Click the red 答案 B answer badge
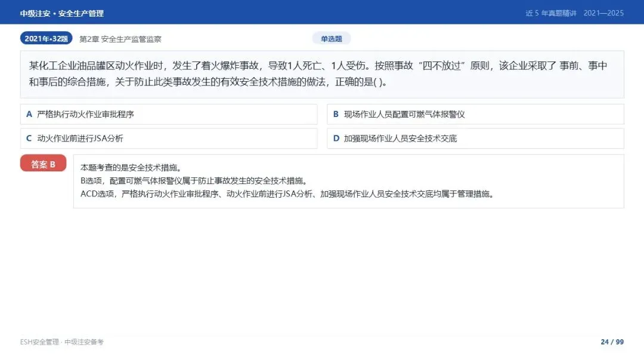The image size is (644, 363). (x=43, y=164)
